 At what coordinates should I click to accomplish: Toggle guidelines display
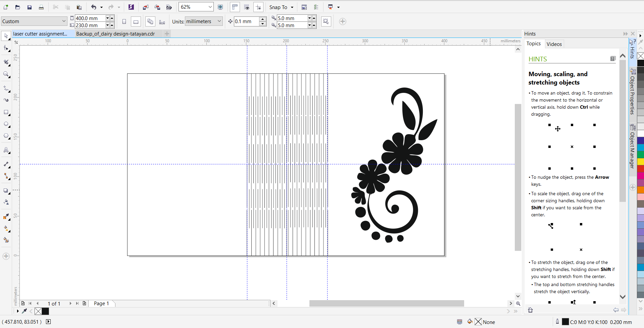258,7
